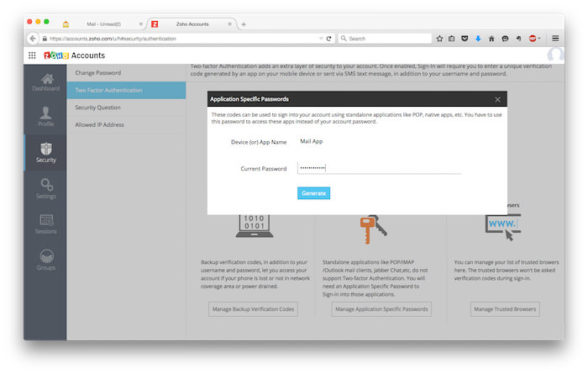Click the Zoho Accounts logo
The image size is (588, 374).
[74, 55]
